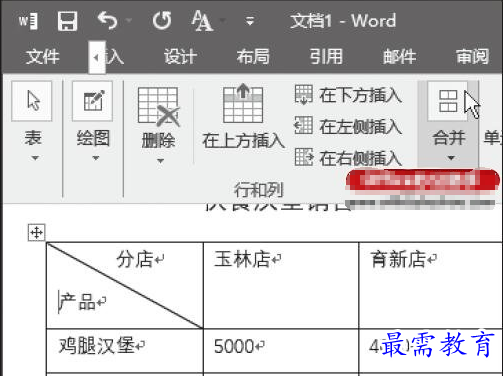Redo the last action
Viewport: 503px width, 376px height.
[x=162, y=21]
